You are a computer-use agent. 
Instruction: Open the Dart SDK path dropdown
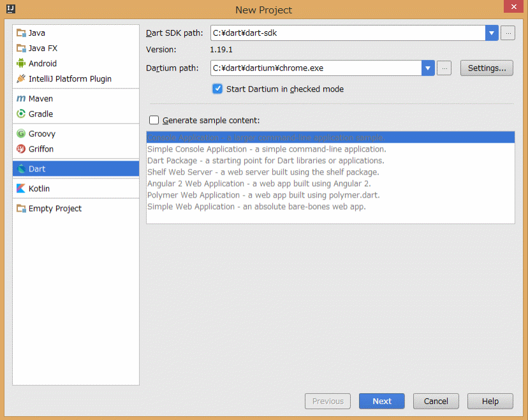[492, 33]
